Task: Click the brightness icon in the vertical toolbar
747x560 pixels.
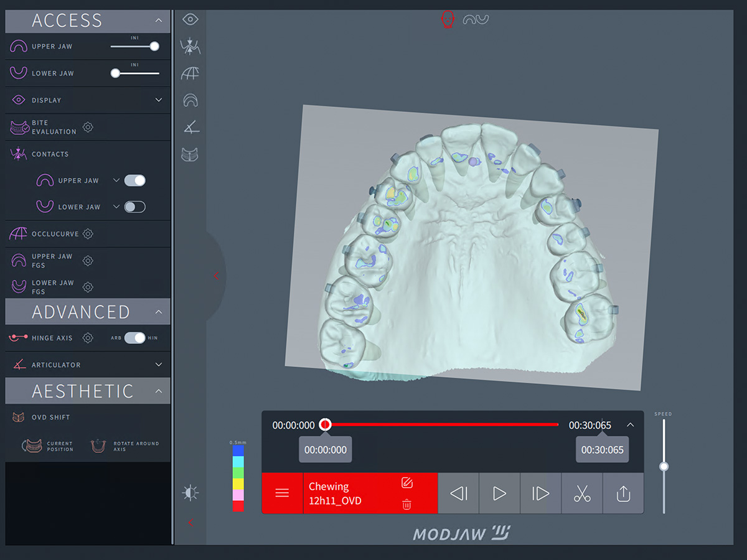Action: pos(190,493)
